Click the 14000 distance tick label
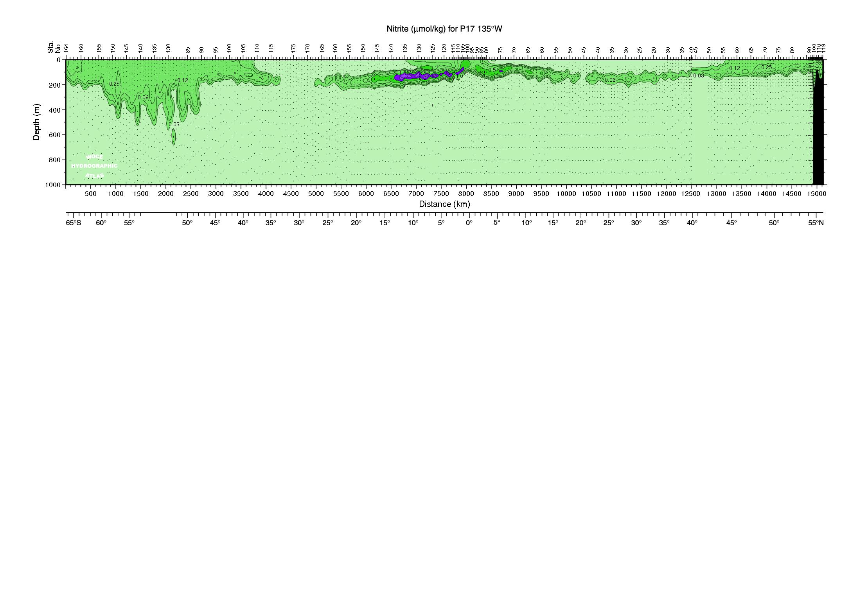This screenshot has width=868, height=592. pyautogui.click(x=767, y=194)
